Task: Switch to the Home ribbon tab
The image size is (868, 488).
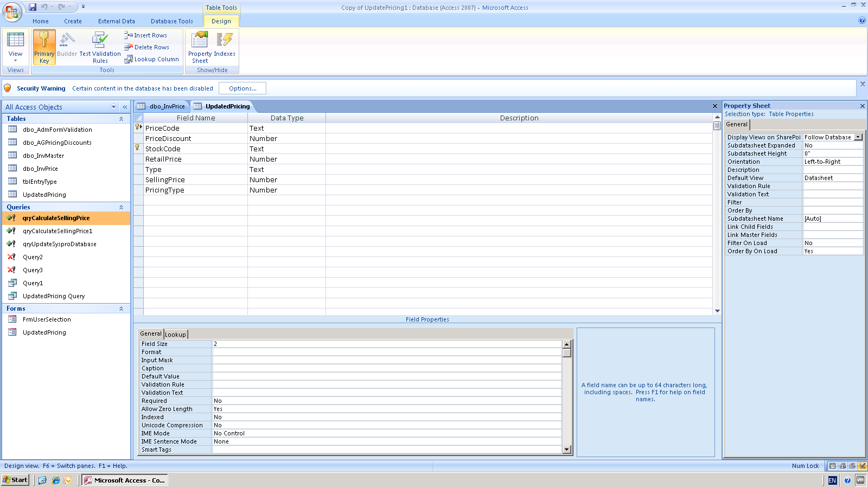Action: (41, 21)
